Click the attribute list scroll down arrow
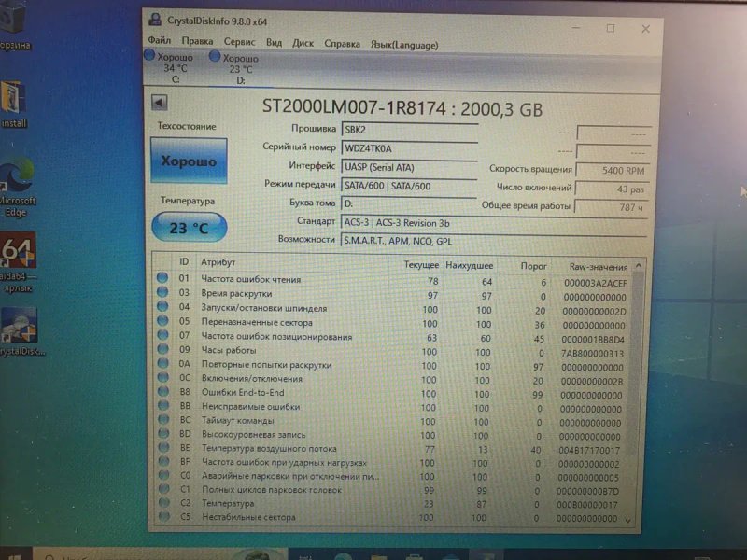This screenshot has height=560, width=747. click(x=627, y=521)
